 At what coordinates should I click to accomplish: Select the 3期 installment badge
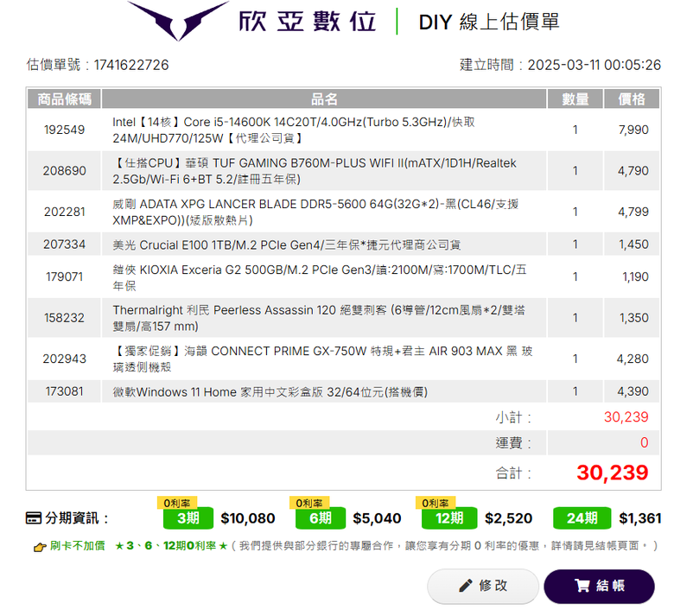pyautogui.click(x=188, y=518)
